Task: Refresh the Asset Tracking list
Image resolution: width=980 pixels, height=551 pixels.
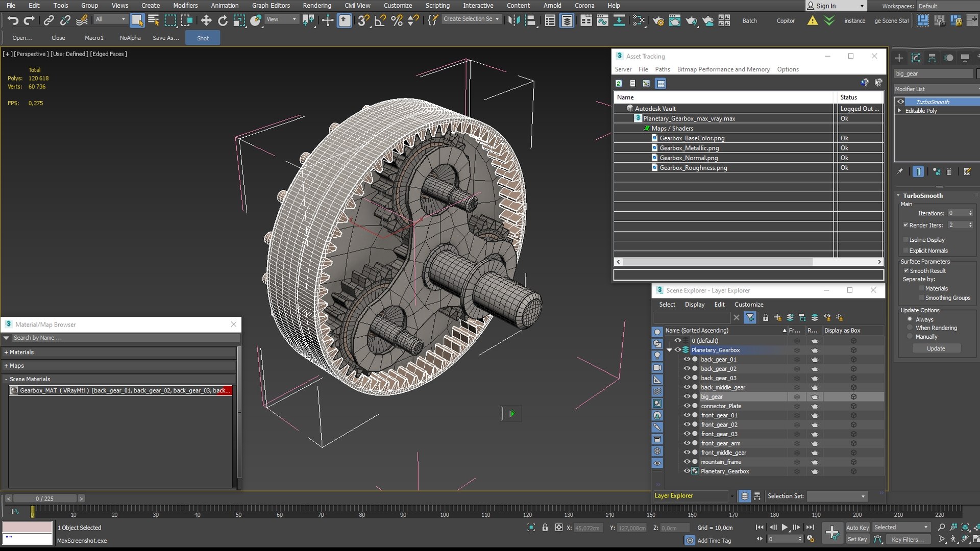Action: [619, 83]
